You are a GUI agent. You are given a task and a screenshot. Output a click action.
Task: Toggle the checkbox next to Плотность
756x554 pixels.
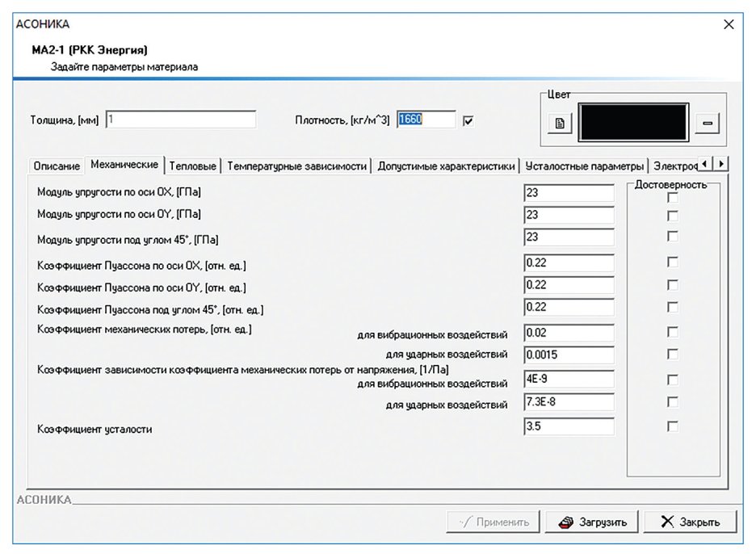coord(468,120)
